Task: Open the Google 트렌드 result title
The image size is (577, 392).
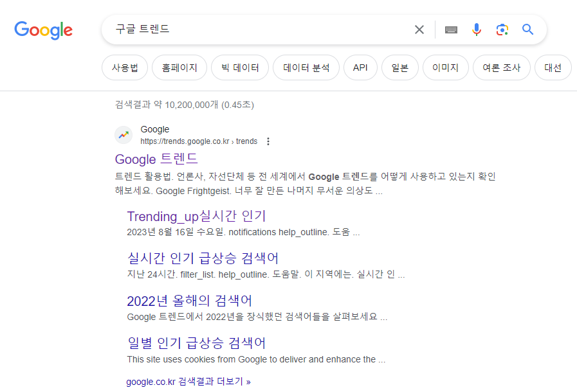Action: tap(156, 159)
